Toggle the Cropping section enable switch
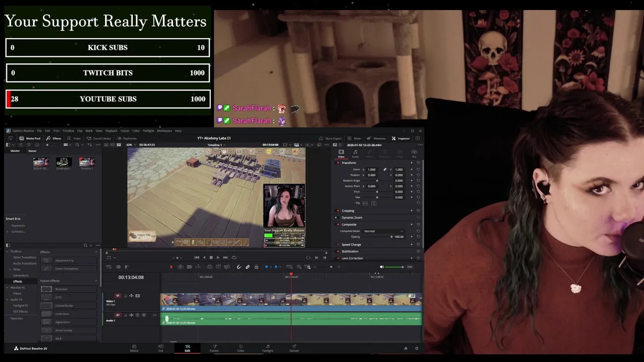 (338, 211)
